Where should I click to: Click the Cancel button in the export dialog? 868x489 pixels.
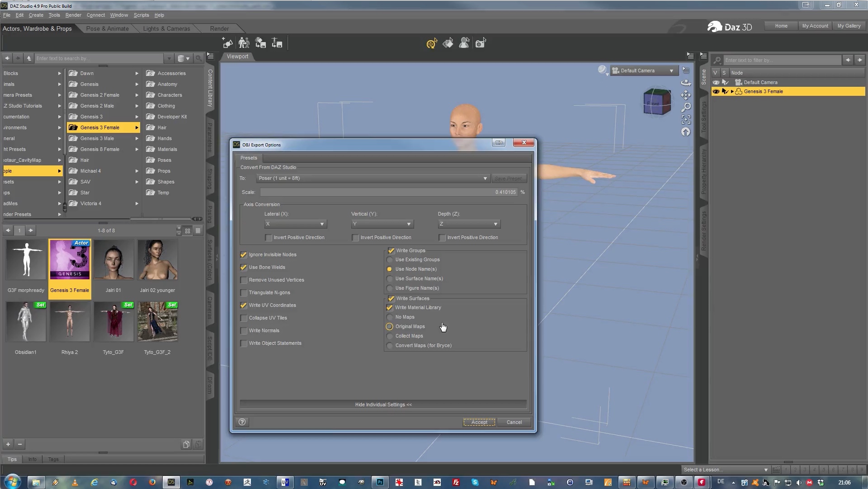click(514, 423)
